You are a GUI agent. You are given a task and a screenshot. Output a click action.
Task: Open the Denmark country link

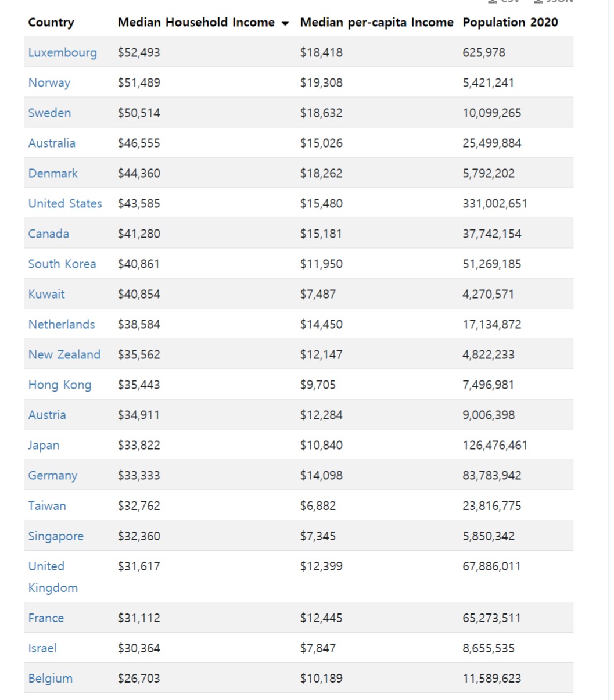point(53,173)
